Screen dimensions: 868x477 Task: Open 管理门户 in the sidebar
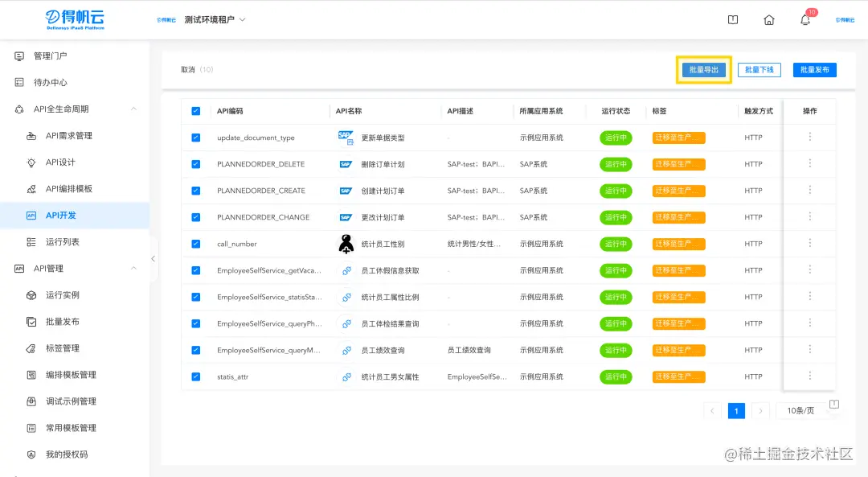click(51, 56)
